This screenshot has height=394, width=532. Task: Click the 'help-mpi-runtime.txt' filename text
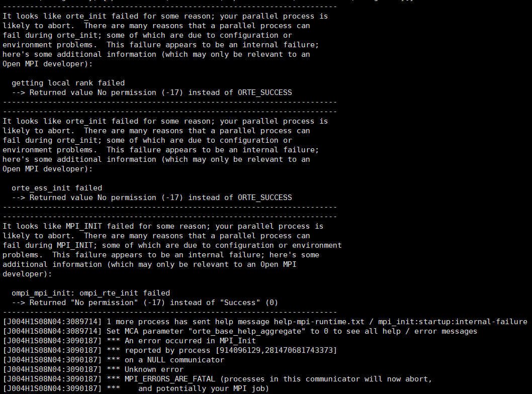click(x=319, y=322)
